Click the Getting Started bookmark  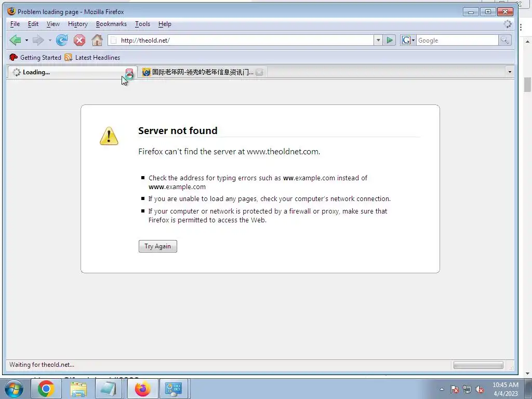tap(35, 57)
